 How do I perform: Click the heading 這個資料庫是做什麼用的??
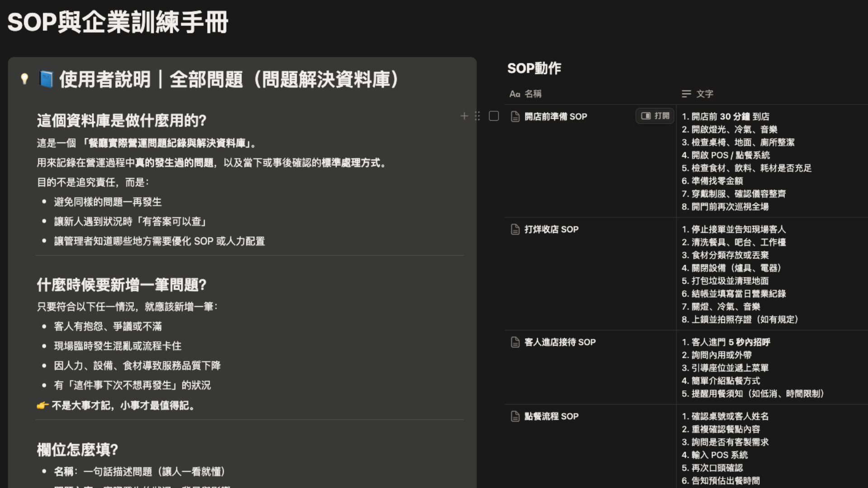(122, 121)
